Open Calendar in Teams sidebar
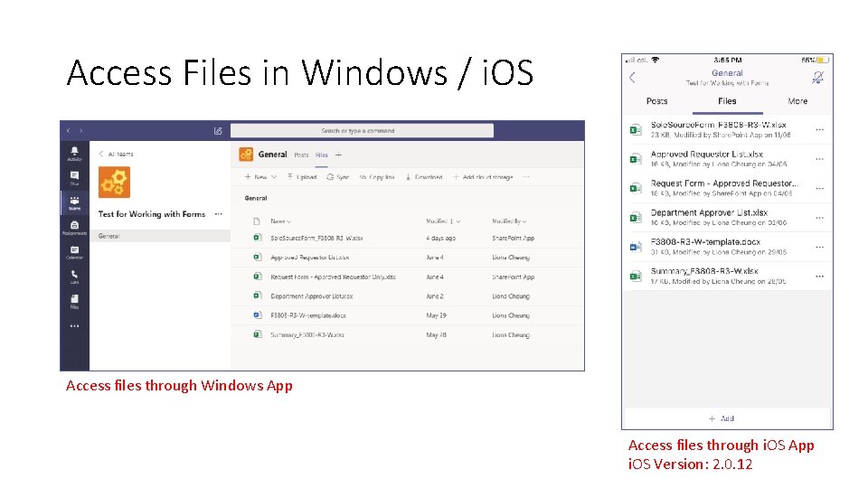The width and height of the screenshot is (868, 488). click(74, 252)
